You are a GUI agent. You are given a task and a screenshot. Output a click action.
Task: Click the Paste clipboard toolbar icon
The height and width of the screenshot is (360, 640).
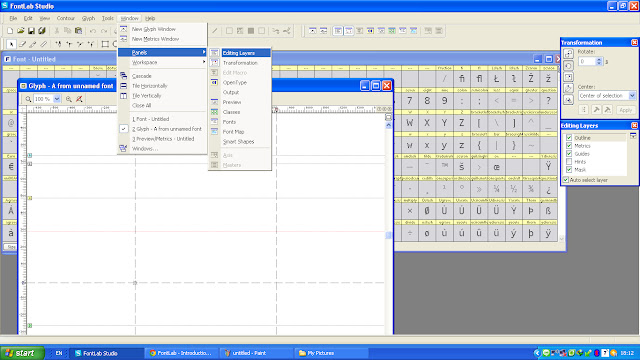point(78,31)
